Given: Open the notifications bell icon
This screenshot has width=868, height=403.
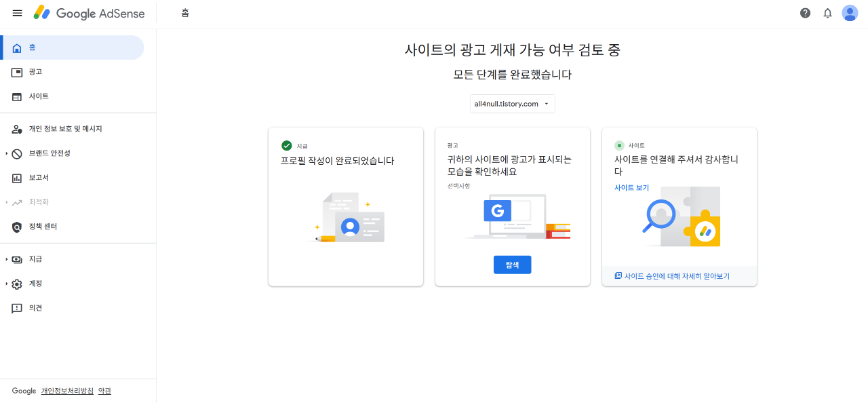Looking at the screenshot, I should [827, 13].
